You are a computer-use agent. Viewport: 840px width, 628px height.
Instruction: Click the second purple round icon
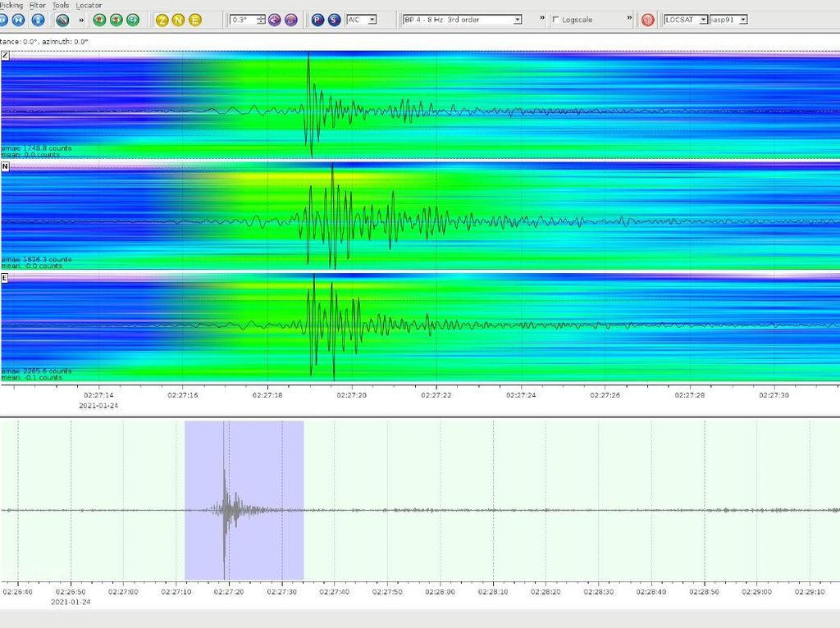pos(291,20)
